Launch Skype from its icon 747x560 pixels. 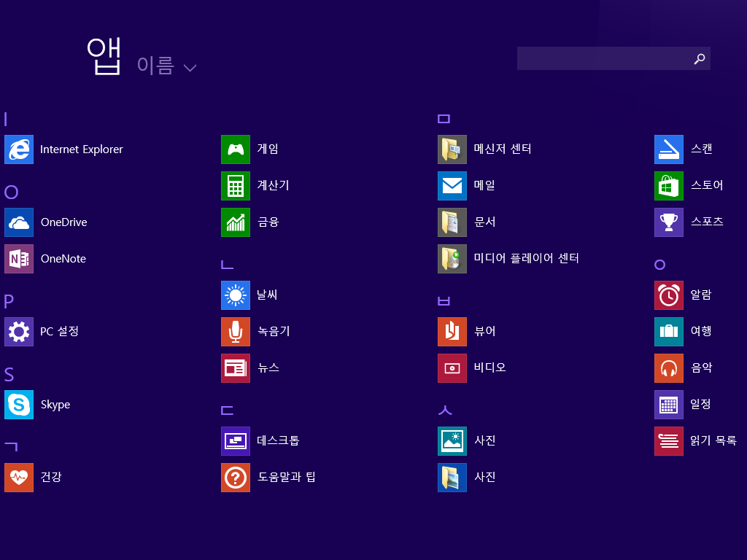[19, 404]
